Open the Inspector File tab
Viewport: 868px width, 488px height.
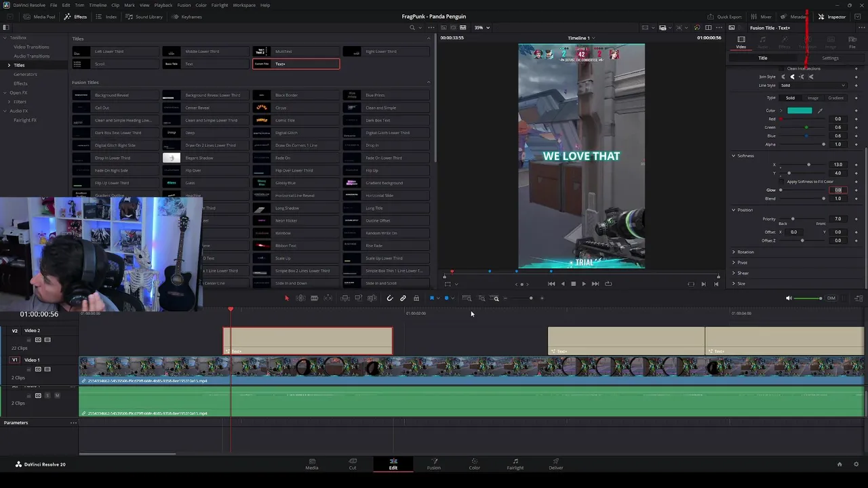pyautogui.click(x=852, y=43)
